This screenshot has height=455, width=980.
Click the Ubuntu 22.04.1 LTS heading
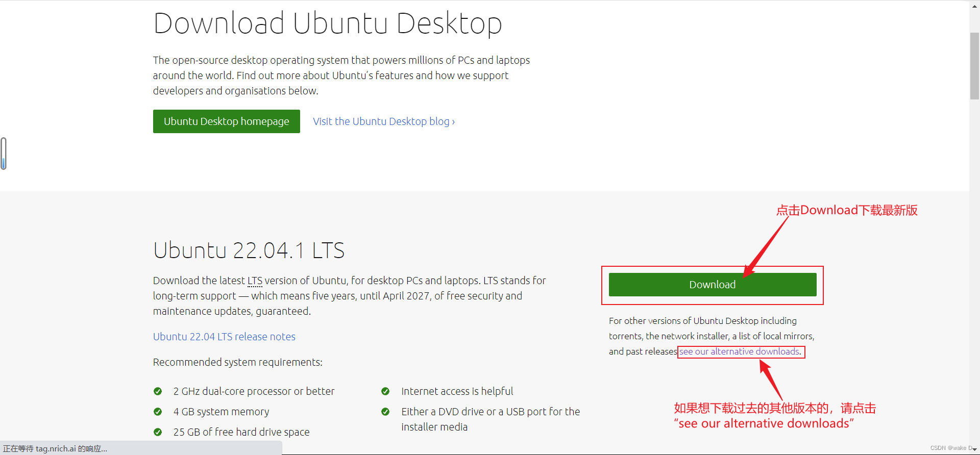249,250
